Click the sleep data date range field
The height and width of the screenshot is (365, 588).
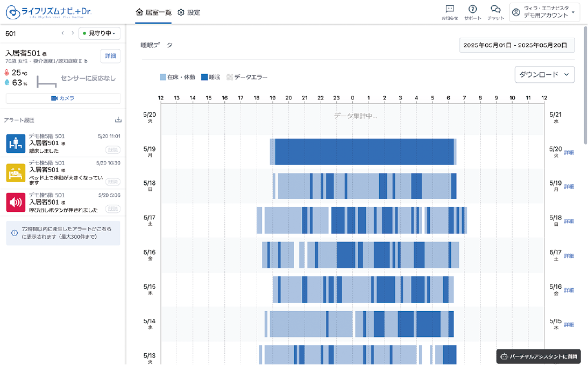pos(517,45)
